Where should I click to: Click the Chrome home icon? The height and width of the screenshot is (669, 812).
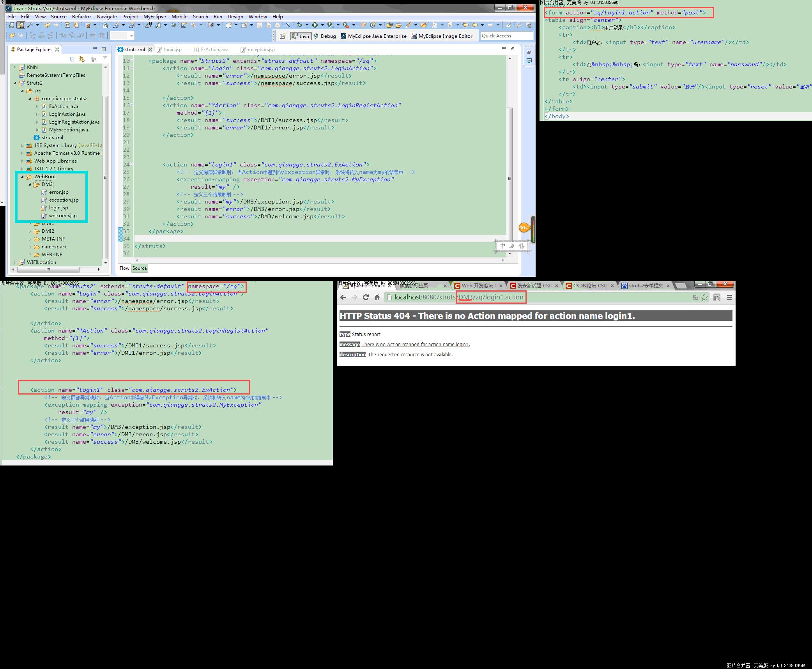tap(377, 297)
